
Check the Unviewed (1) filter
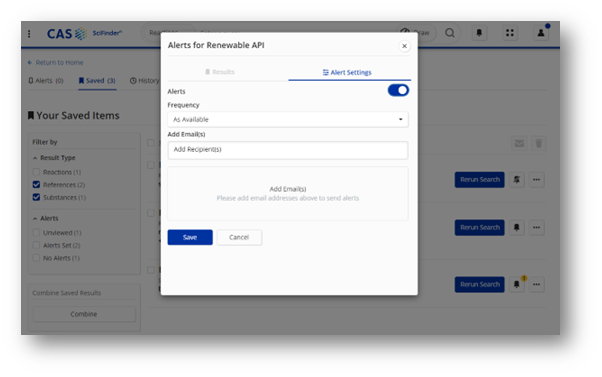(x=36, y=233)
